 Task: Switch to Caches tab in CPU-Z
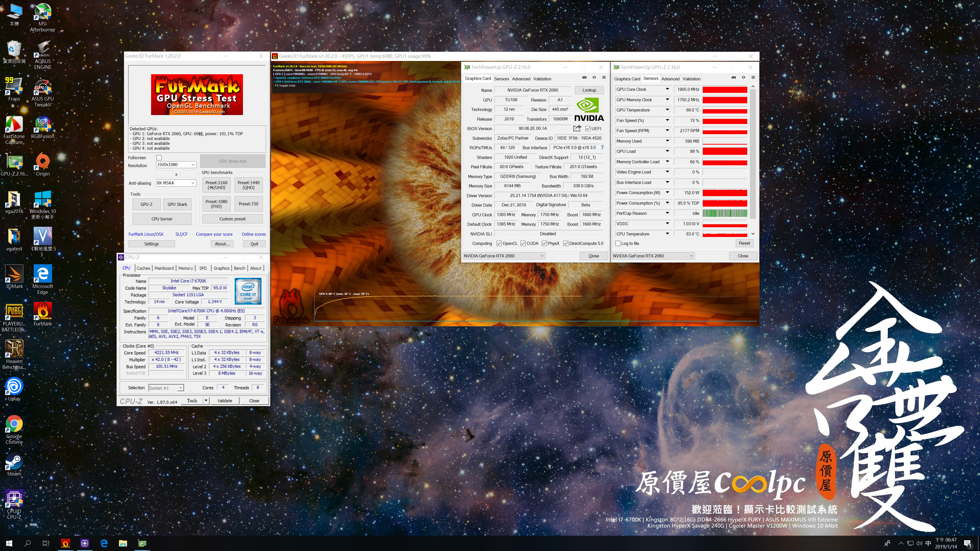143,268
